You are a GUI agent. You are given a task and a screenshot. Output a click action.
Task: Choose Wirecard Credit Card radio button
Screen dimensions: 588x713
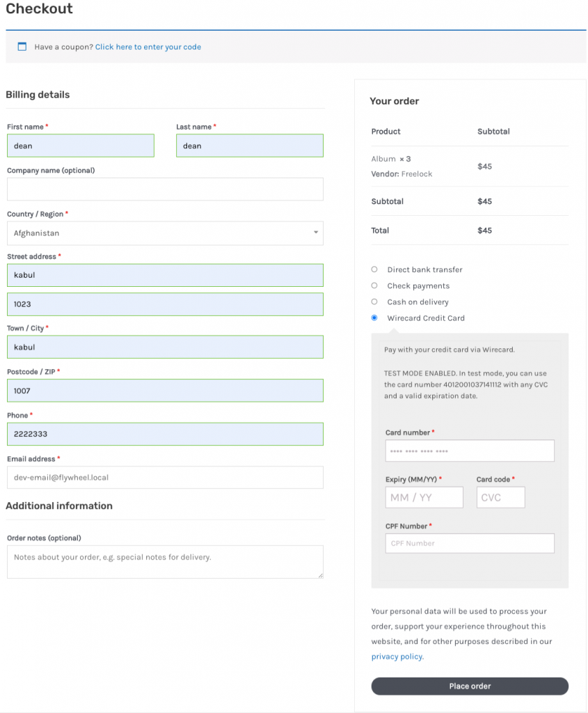pos(374,318)
